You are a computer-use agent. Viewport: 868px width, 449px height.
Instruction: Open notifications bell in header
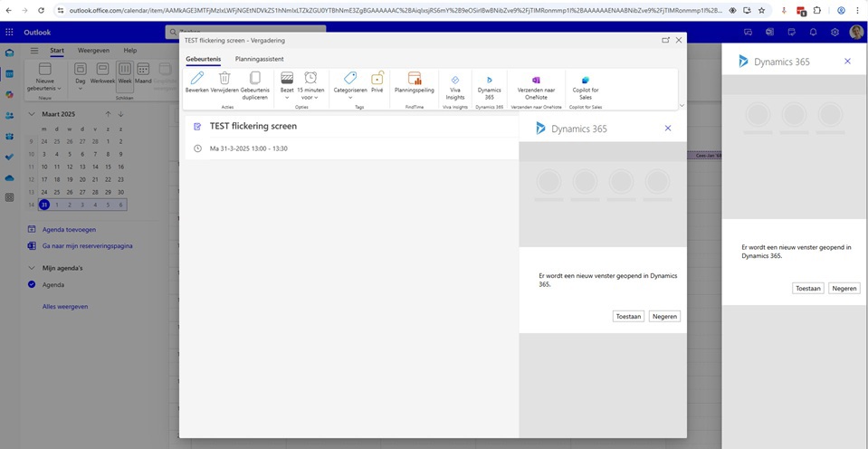click(813, 32)
